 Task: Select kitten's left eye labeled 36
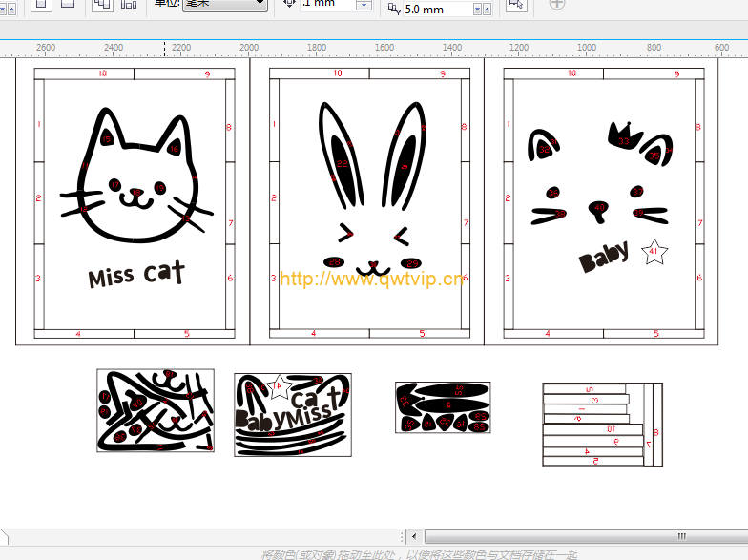coord(552,193)
